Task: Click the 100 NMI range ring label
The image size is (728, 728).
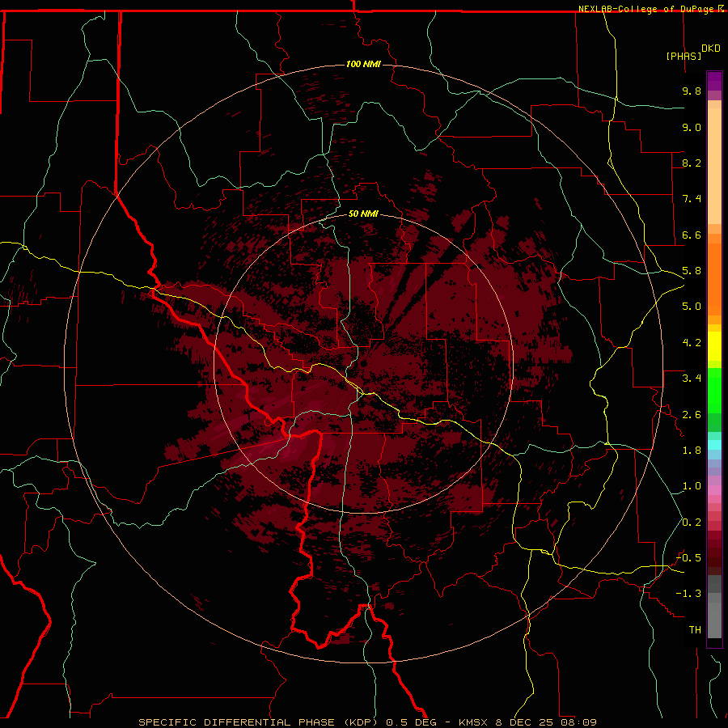Action: click(x=363, y=64)
